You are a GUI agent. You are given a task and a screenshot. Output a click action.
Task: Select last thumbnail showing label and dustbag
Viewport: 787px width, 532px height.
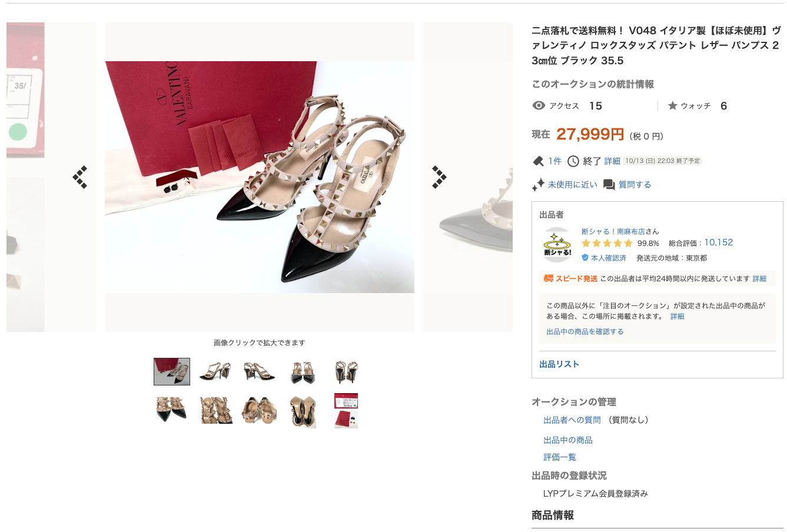pyautogui.click(x=346, y=411)
